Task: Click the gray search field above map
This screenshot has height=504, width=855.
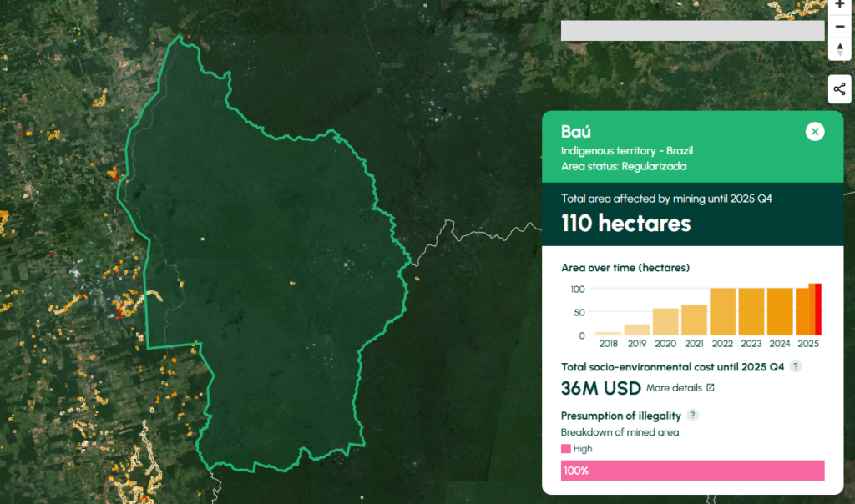Action: pos(692,31)
